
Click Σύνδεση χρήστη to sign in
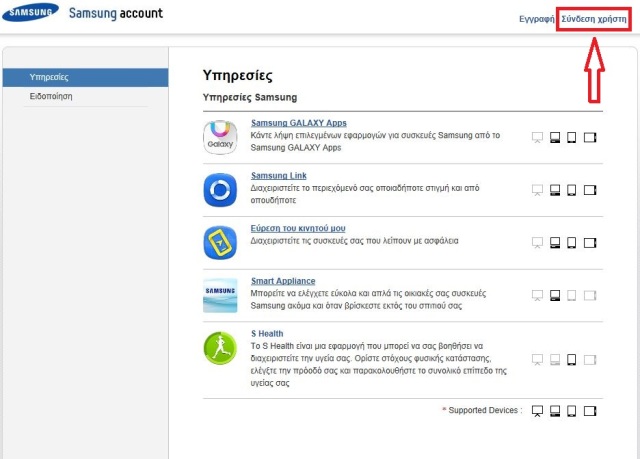coord(594,19)
